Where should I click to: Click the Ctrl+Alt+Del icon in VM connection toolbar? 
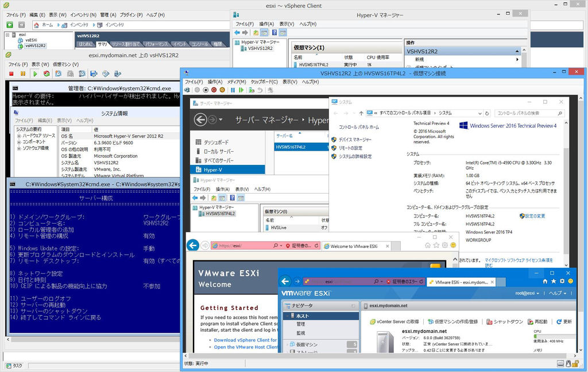click(x=187, y=90)
